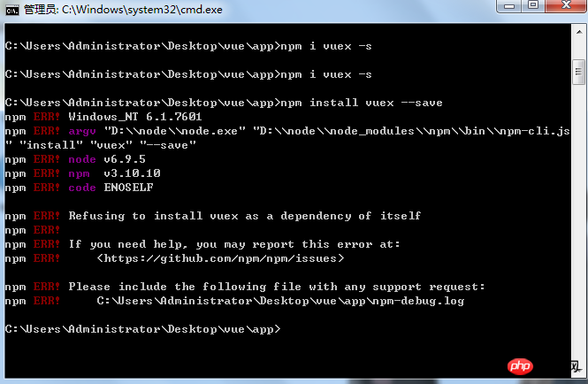The height and width of the screenshot is (384, 588).
Task: Minimize the command prompt window
Action: tap(508, 6)
